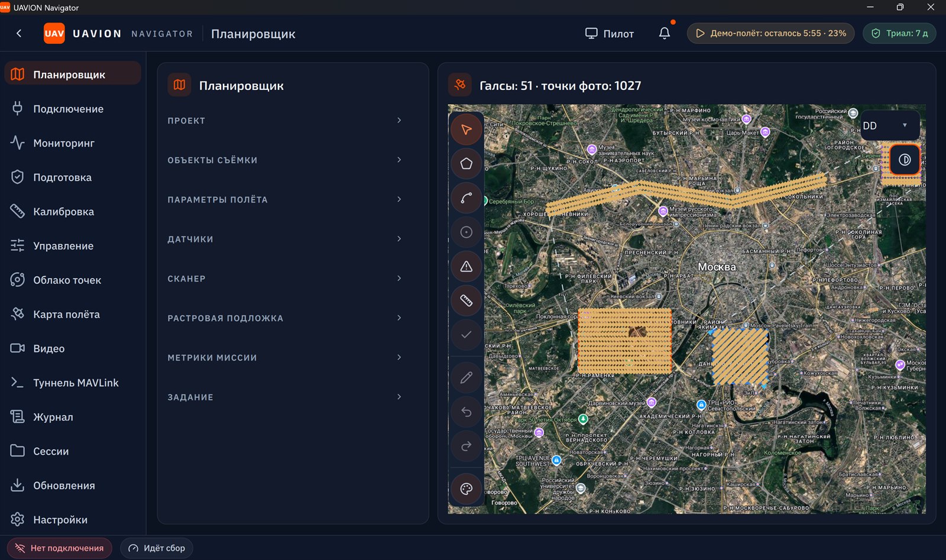The height and width of the screenshot is (560, 946).
Task: Click the checkmark confirm tool
Action: pyautogui.click(x=466, y=335)
